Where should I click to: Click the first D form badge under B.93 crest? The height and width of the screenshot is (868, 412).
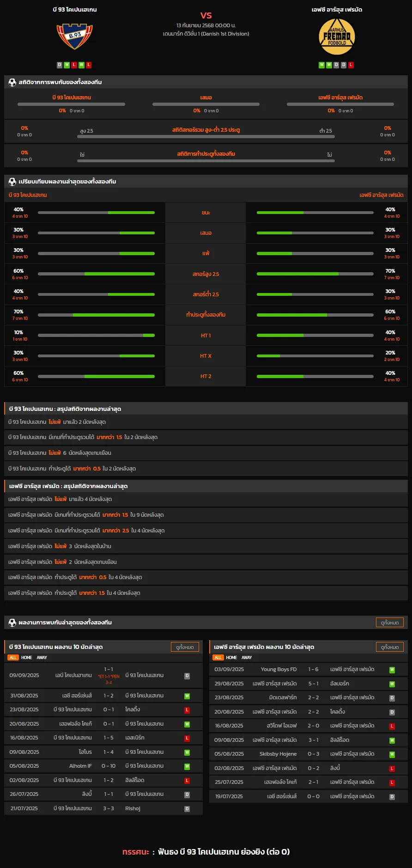click(60, 65)
